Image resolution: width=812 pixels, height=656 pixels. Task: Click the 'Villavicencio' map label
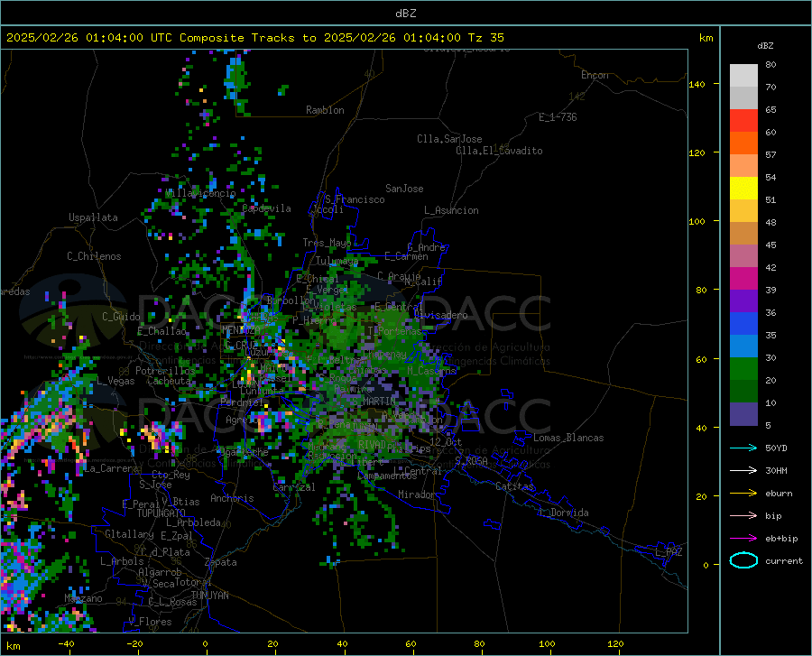pyautogui.click(x=200, y=193)
